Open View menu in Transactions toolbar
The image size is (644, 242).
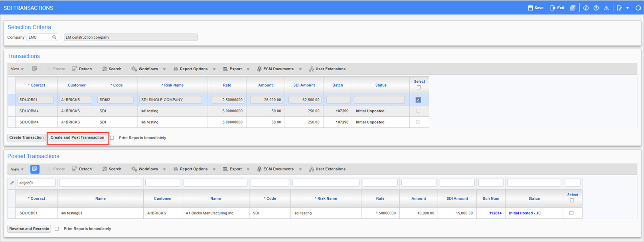[17, 69]
